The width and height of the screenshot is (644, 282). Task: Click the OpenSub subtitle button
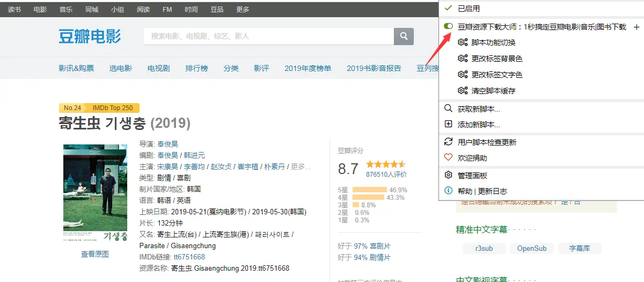tap(532, 249)
